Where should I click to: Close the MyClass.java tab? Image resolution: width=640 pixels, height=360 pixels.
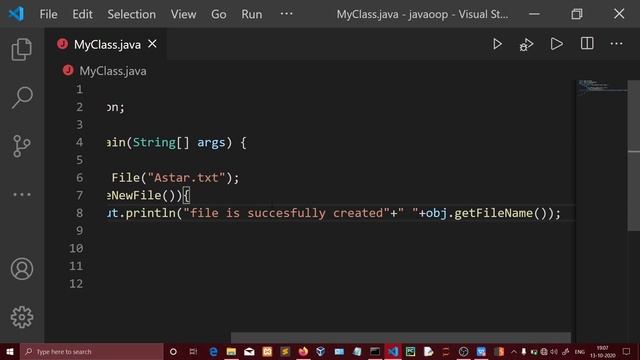pyautogui.click(x=152, y=44)
